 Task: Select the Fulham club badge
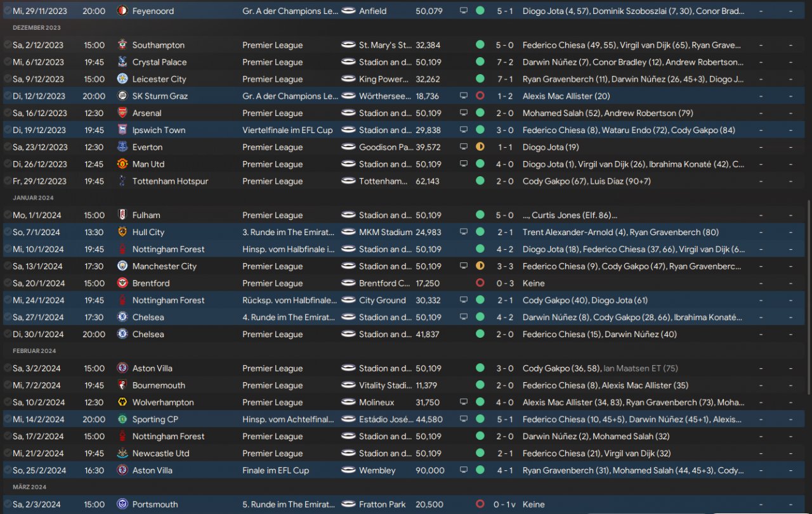[122, 215]
